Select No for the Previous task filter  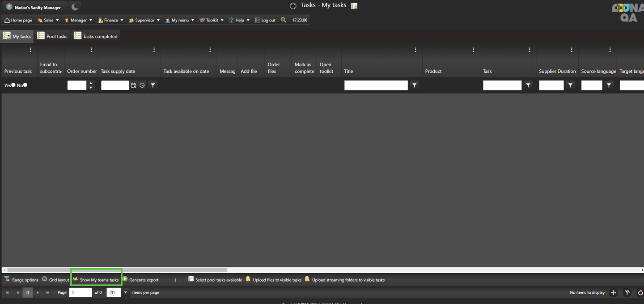25,85
